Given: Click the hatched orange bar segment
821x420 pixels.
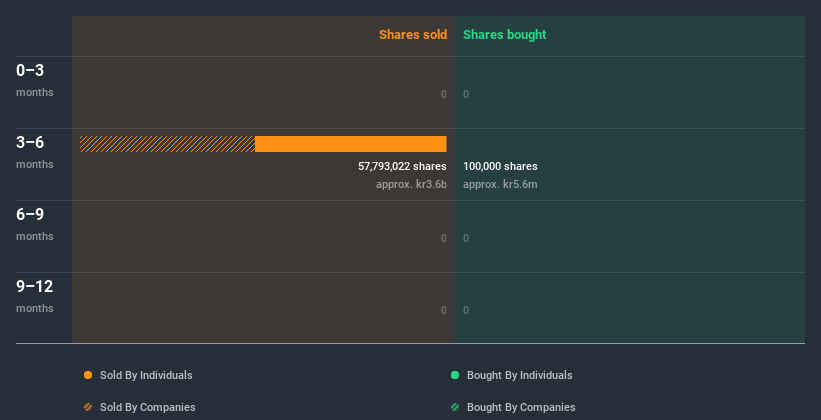Looking at the screenshot, I should point(168,144).
